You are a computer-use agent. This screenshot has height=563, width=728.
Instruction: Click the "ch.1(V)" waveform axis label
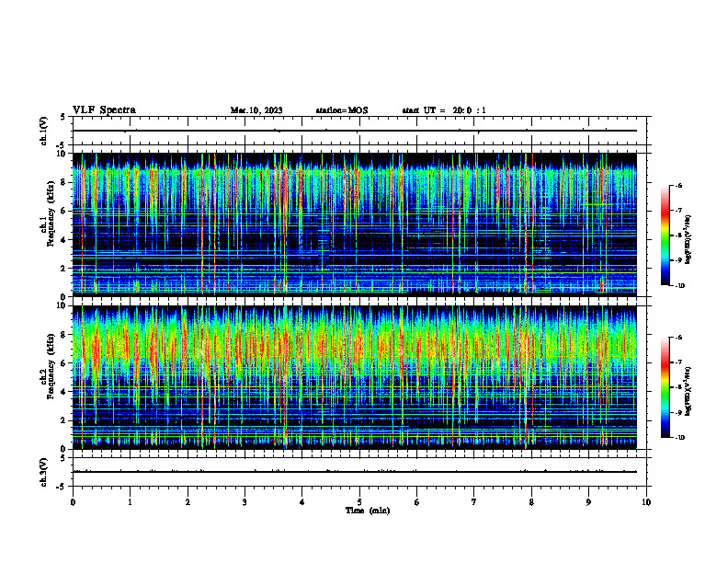click(44, 131)
